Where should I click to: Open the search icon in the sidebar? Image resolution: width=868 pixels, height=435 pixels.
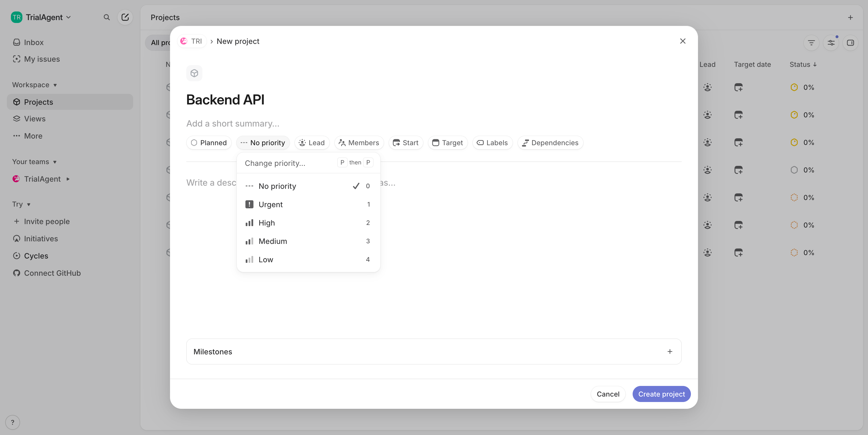(106, 17)
